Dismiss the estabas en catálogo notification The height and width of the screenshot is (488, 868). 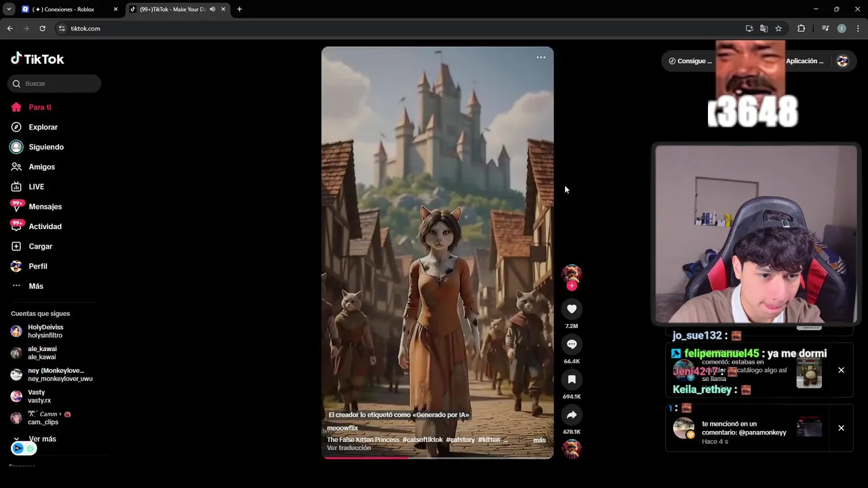click(841, 370)
